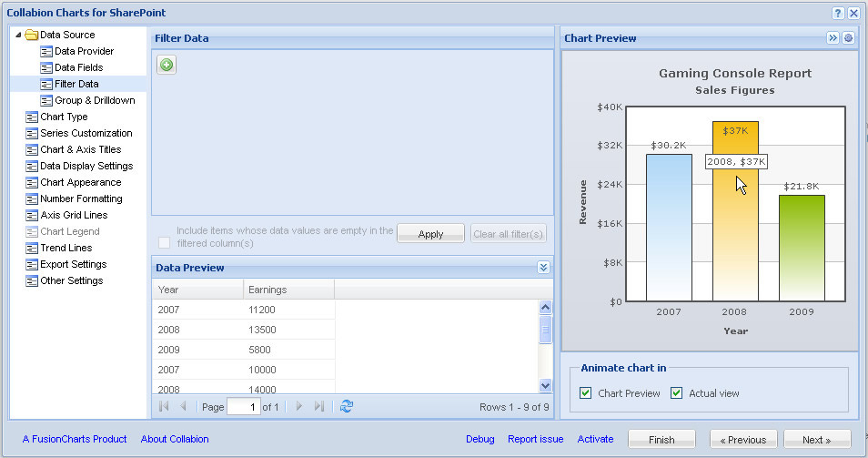This screenshot has width=868, height=458.
Task: Click the 2007 blue chart bar
Action: click(669, 228)
